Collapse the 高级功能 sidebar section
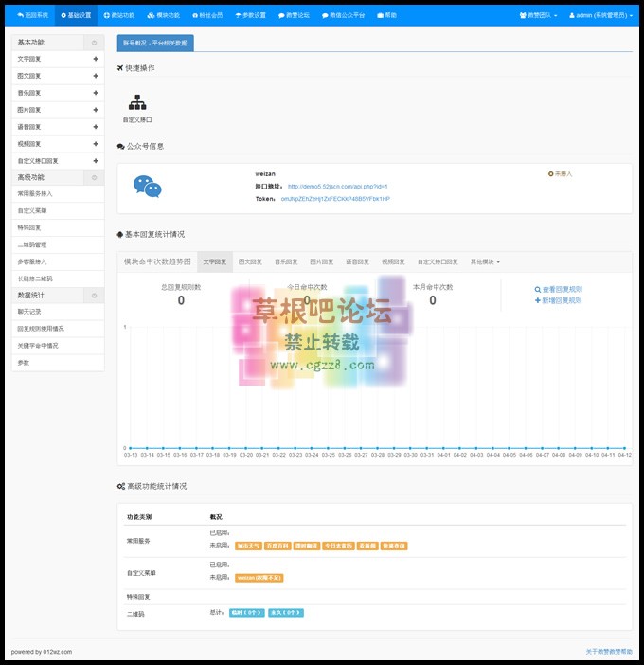Image resolution: width=644 pixels, height=665 pixels. coord(93,178)
